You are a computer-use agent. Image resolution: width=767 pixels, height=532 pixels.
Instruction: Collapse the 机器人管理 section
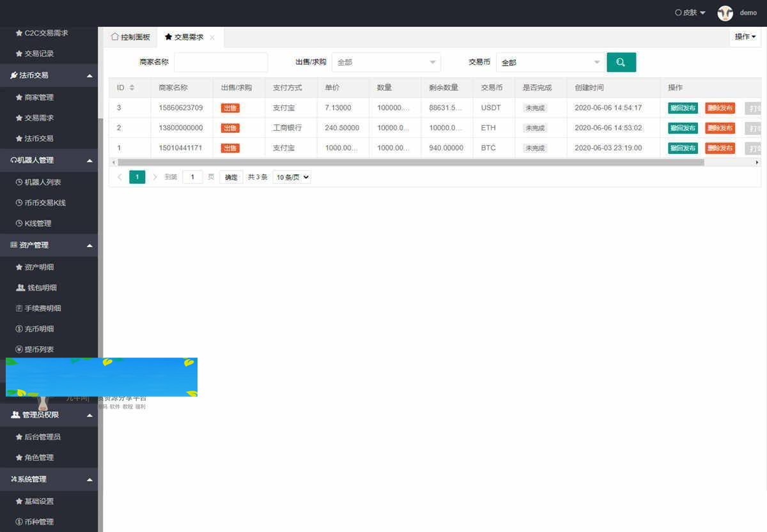coord(49,160)
